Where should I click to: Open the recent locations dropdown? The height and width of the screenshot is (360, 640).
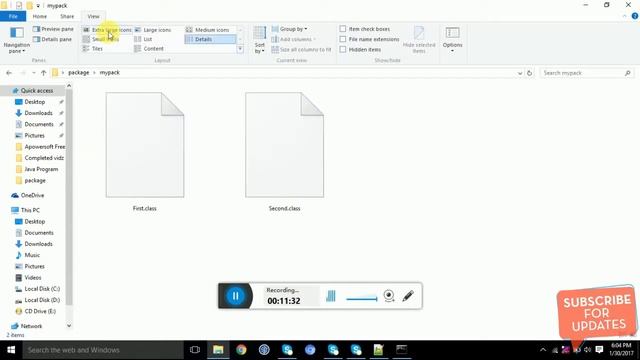click(33, 73)
